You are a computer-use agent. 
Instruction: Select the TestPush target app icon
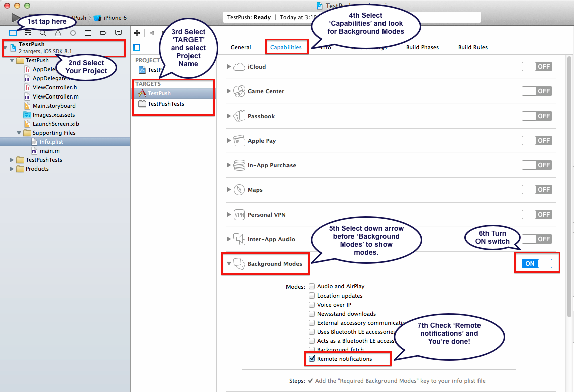click(142, 93)
